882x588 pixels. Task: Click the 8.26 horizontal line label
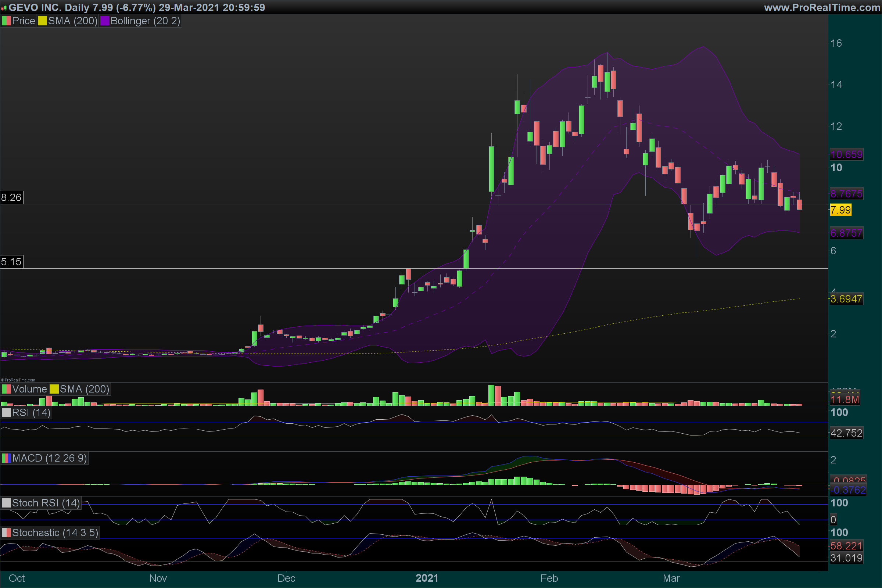coord(11,198)
